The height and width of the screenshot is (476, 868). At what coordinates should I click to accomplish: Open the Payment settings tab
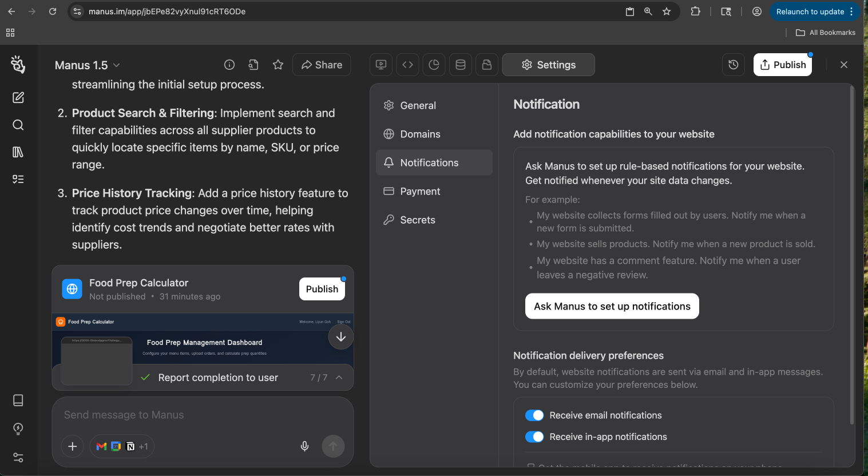[x=434, y=191]
